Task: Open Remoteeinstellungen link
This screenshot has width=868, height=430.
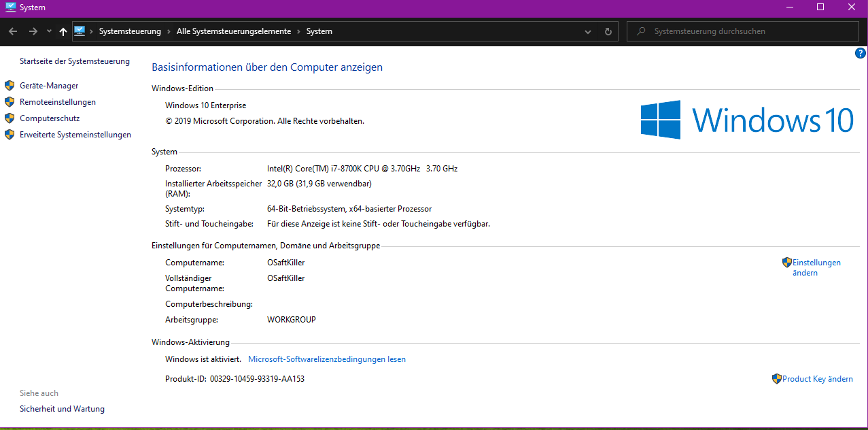Action: (x=58, y=102)
